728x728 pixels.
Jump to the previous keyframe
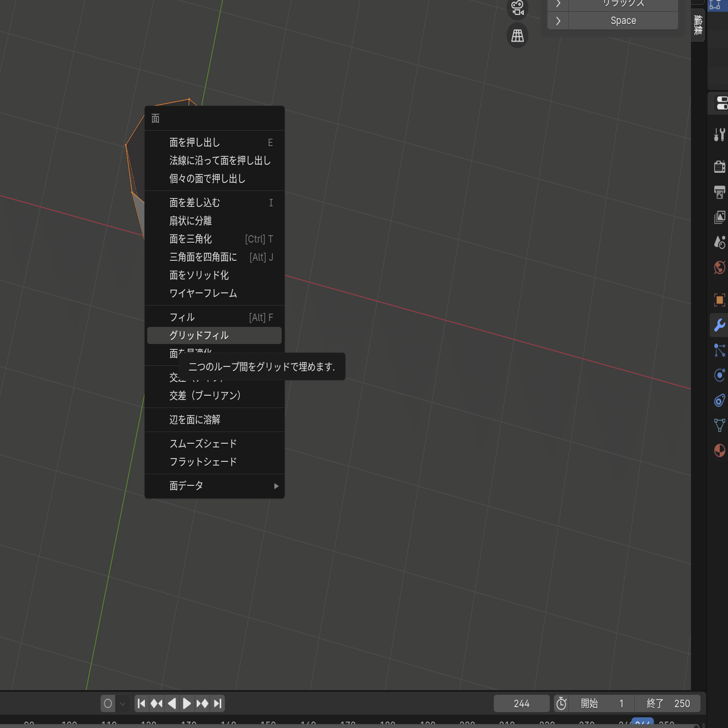156,703
